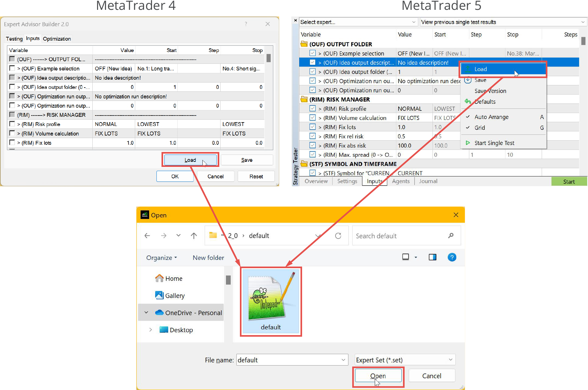
Task: Click the (RIM) RISK MANAGER folder icon
Action: (304, 99)
